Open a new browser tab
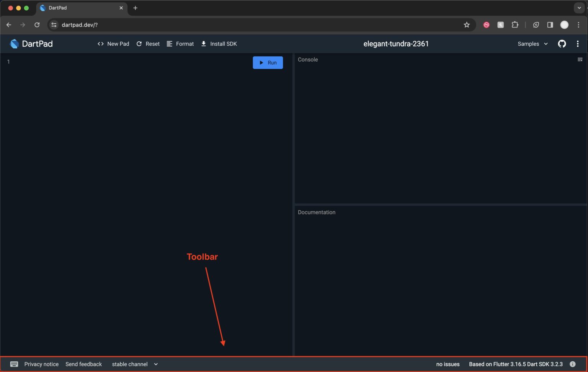 135,8
